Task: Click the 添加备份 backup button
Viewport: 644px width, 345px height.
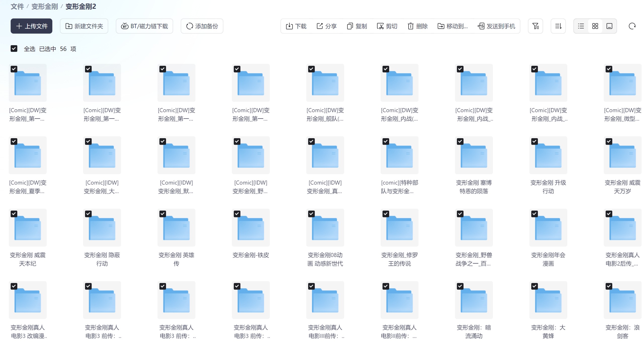Action: pos(202,26)
